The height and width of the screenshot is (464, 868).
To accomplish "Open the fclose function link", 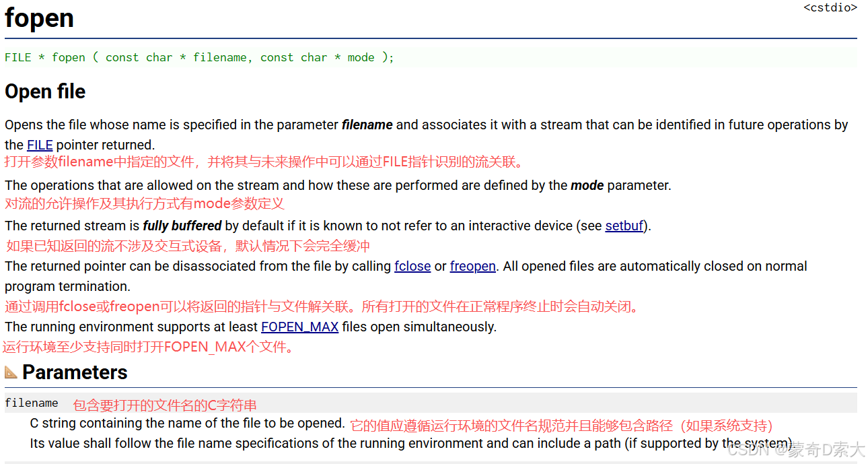I will (412, 266).
